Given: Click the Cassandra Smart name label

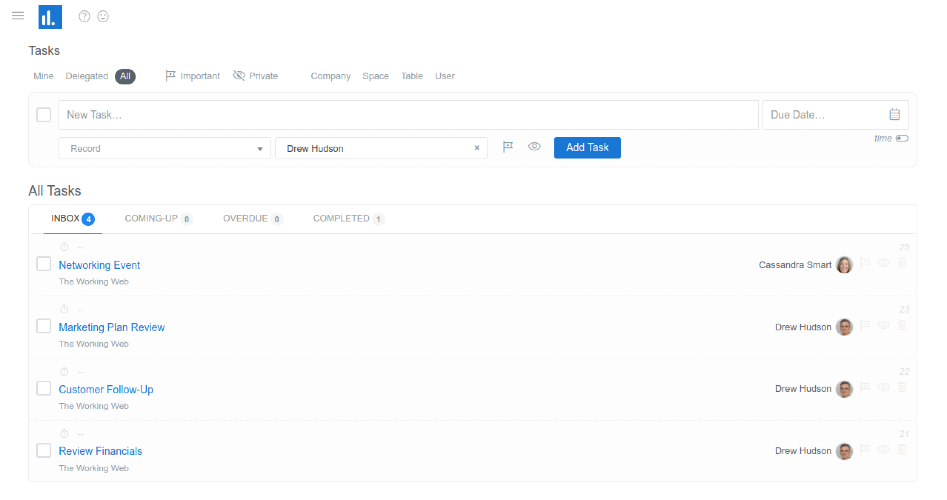Looking at the screenshot, I should click(x=795, y=265).
